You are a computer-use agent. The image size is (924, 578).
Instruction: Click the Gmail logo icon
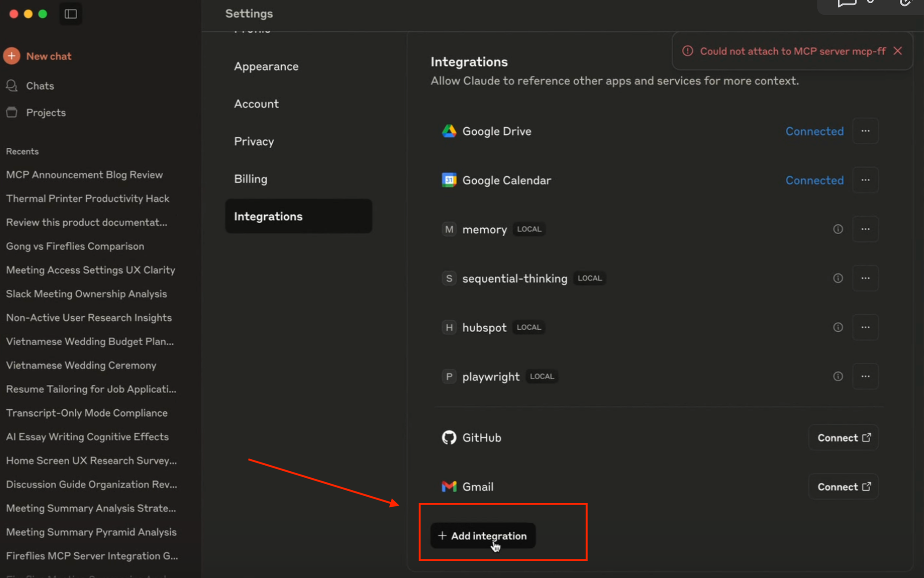pos(449,487)
